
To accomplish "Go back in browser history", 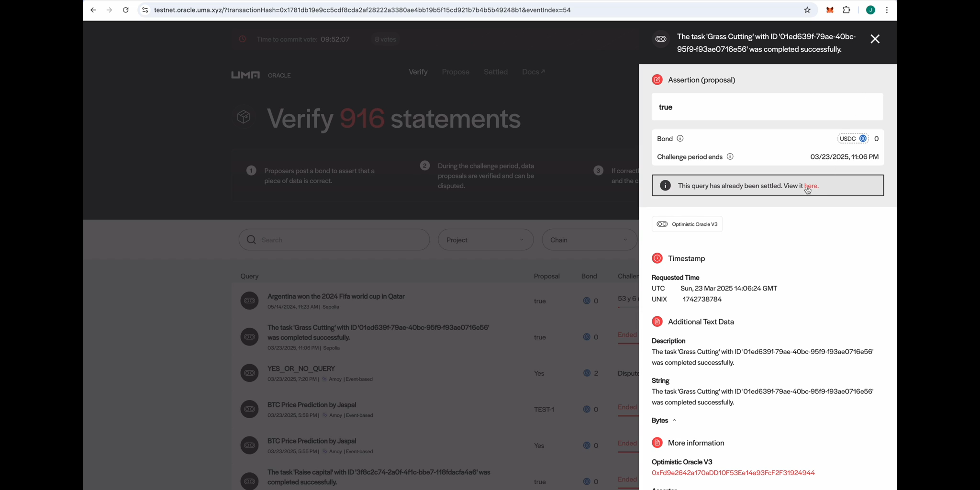I will point(93,10).
